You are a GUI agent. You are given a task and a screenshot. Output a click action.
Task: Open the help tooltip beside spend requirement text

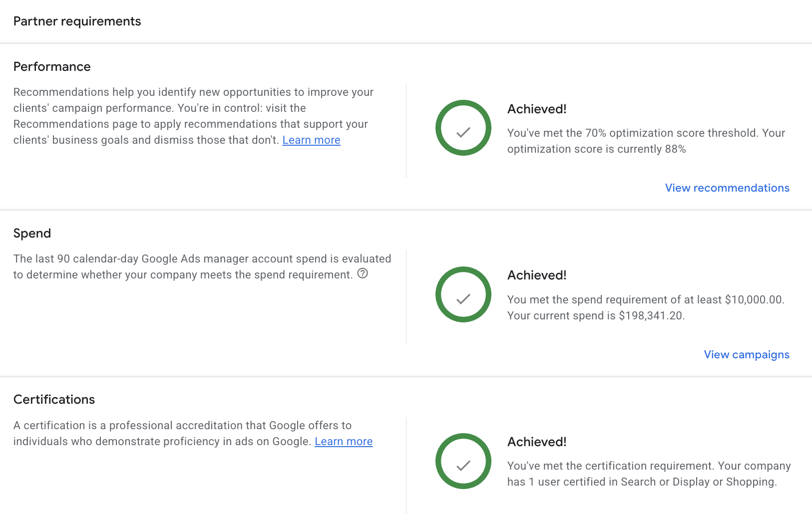click(363, 273)
